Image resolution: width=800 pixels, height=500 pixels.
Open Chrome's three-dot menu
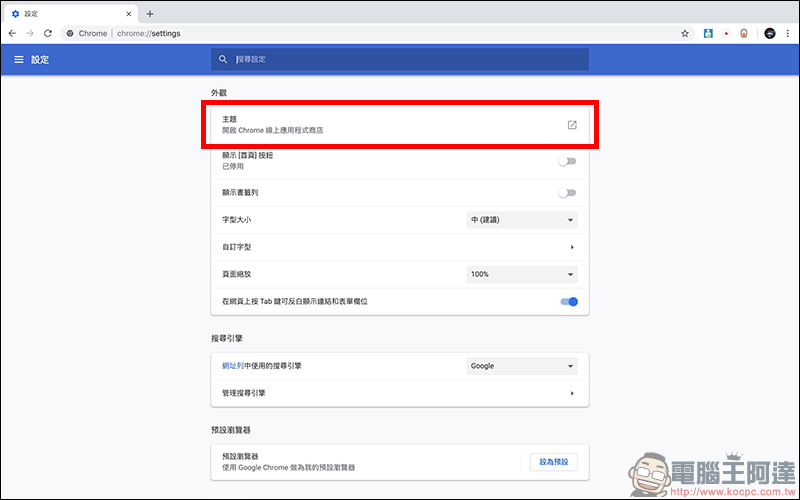click(x=788, y=34)
